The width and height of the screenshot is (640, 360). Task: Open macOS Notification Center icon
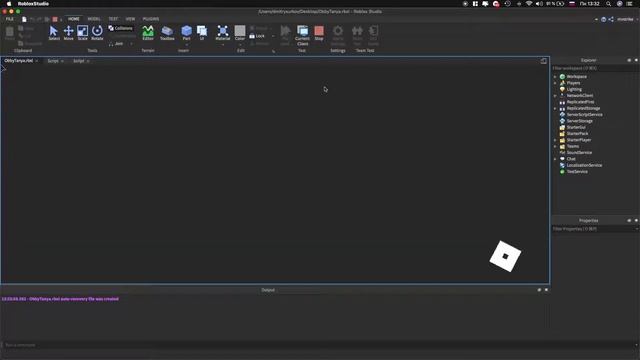coord(629,4)
